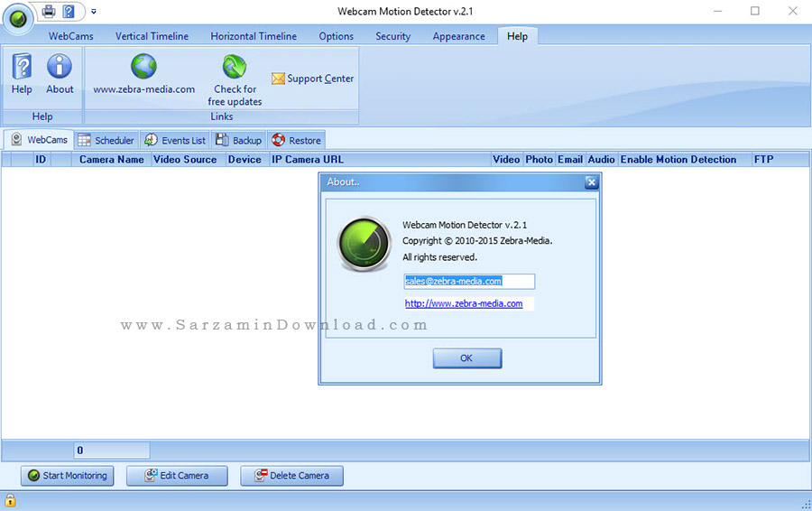
Task: Close the About dialog with X button
Action: coord(591,181)
